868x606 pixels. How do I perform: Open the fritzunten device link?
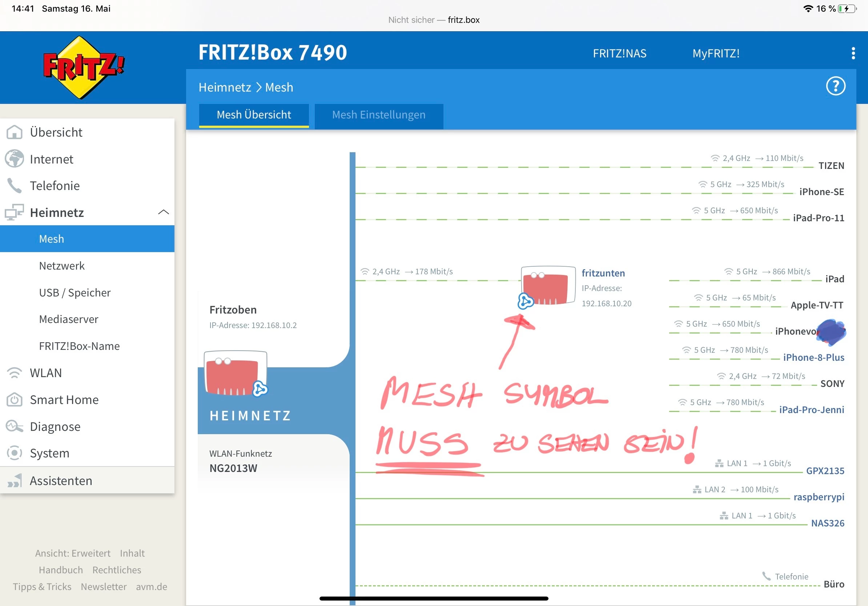pyautogui.click(x=603, y=273)
